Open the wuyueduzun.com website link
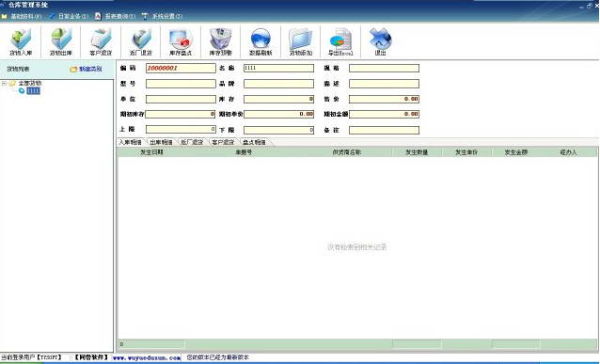This screenshot has height=364, width=600. [147, 357]
